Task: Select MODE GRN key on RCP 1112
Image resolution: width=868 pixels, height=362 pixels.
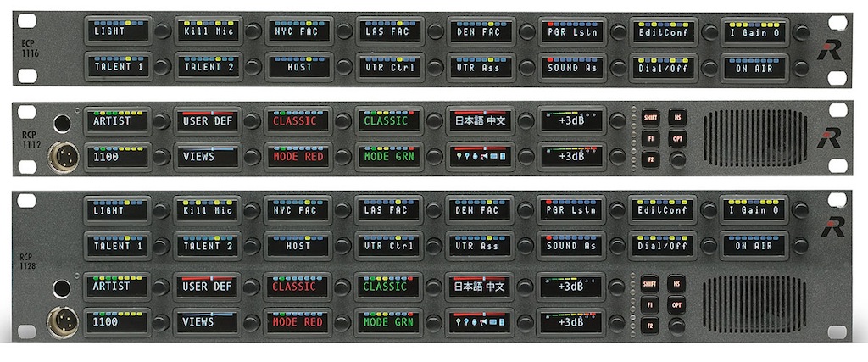Action: (x=387, y=157)
